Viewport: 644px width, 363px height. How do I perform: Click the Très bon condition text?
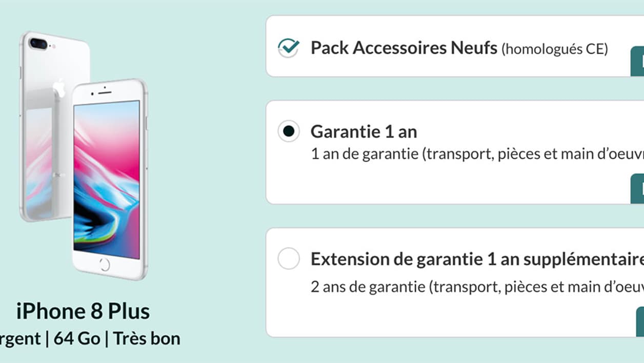147,339
